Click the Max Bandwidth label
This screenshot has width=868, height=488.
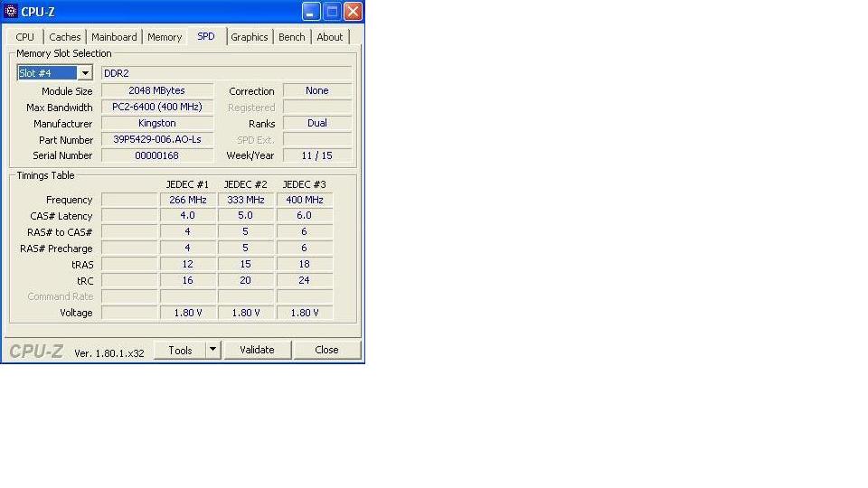click(x=60, y=108)
